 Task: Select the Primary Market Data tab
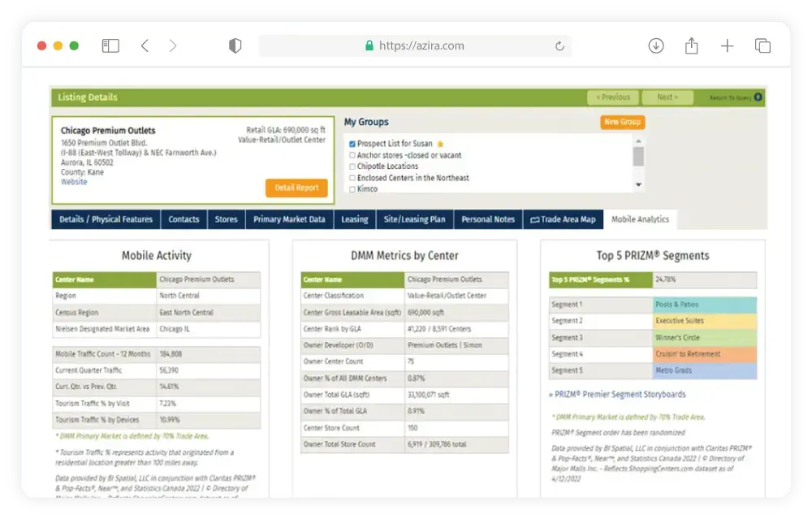point(290,219)
